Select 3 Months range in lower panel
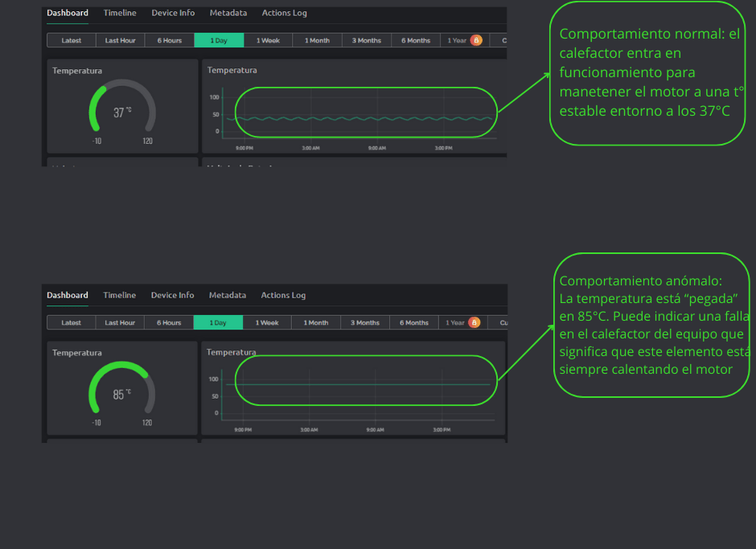The height and width of the screenshot is (549, 756). tap(365, 322)
